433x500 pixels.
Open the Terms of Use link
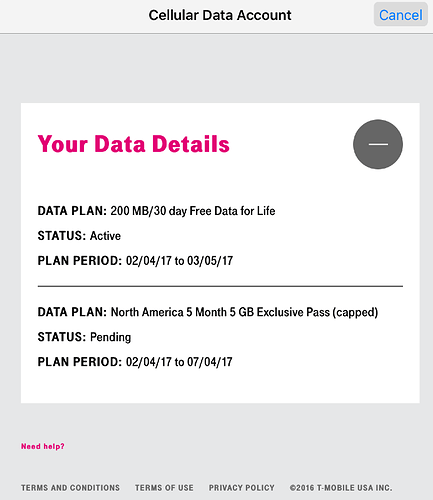164,488
